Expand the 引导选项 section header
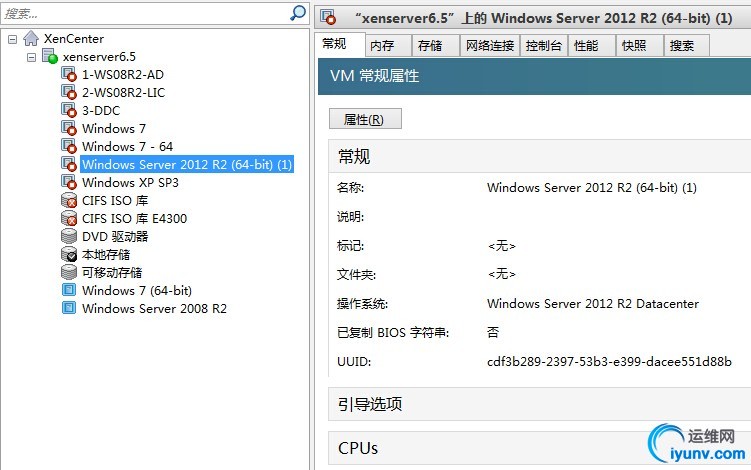Viewport: 751px width, 470px height. 539,404
